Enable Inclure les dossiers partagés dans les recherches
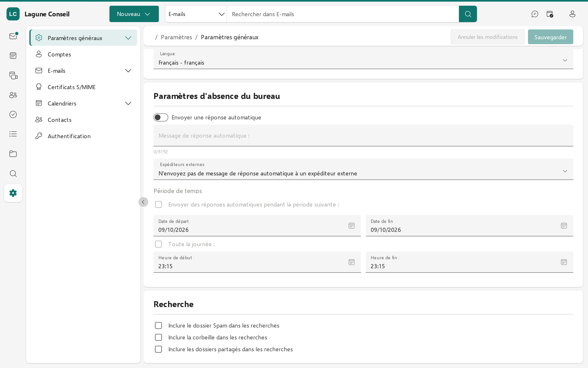The height and width of the screenshot is (368, 588). click(158, 349)
